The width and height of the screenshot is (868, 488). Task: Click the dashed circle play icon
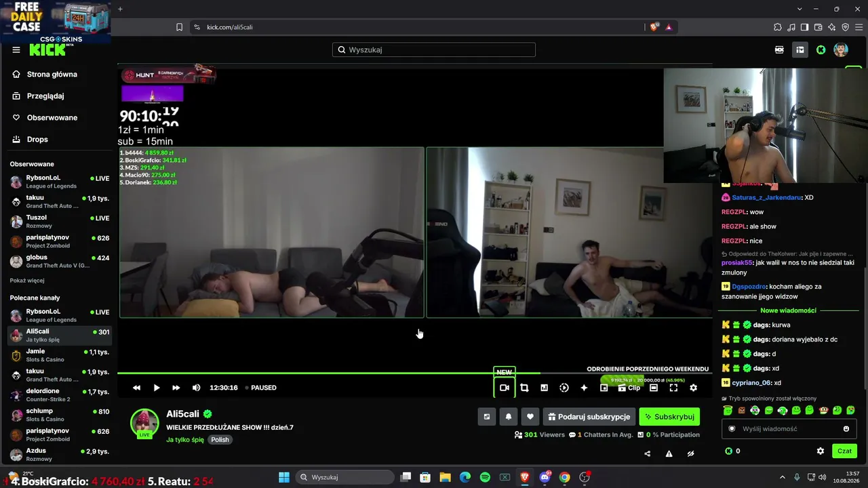click(564, 388)
